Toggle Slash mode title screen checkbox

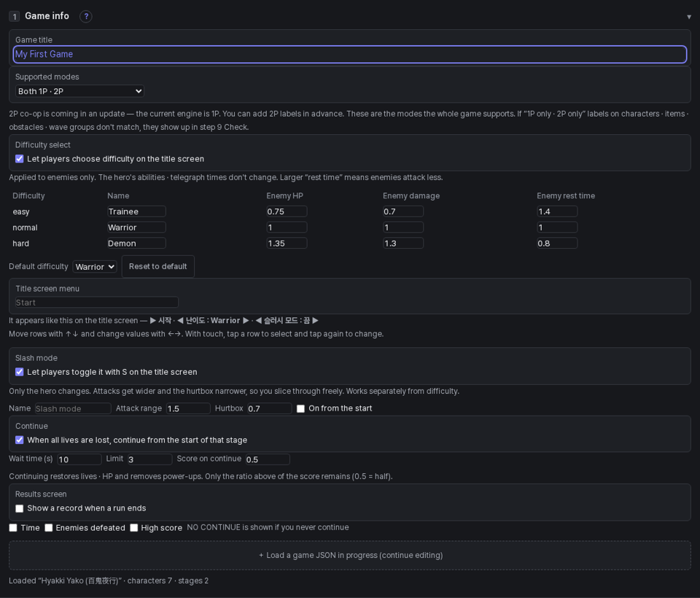coord(19,372)
